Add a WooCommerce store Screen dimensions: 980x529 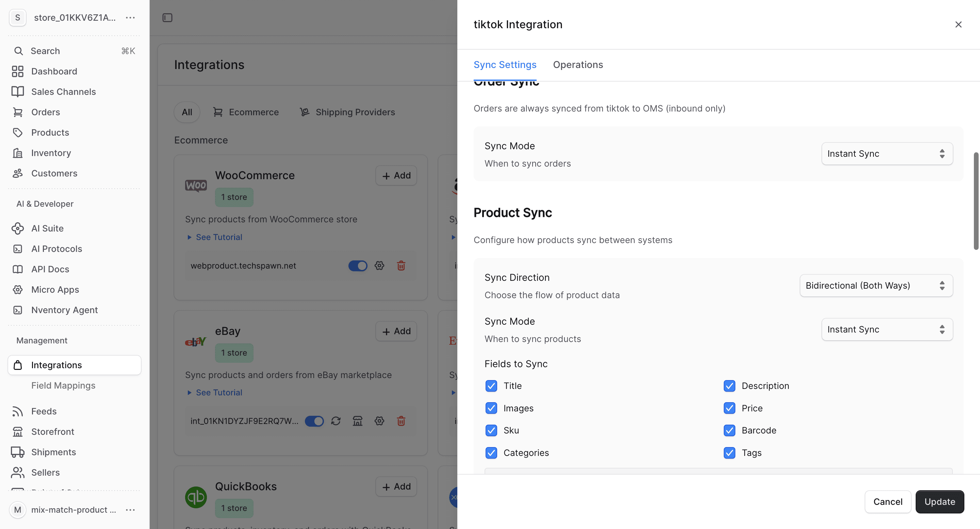tap(396, 175)
